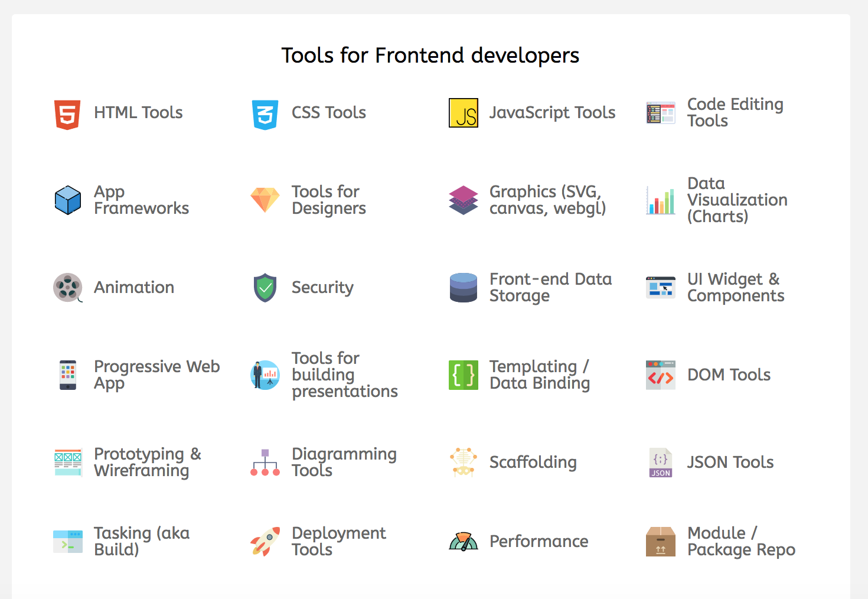Screen dimensions: 868x599
Task: Open the cardboard box Module Package Repo icon
Action: point(660,541)
